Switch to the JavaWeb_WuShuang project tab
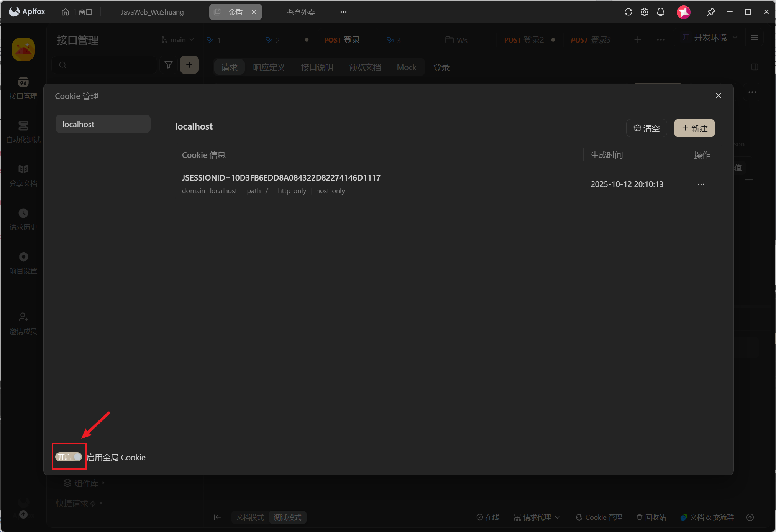This screenshot has height=532, width=776. click(x=152, y=12)
